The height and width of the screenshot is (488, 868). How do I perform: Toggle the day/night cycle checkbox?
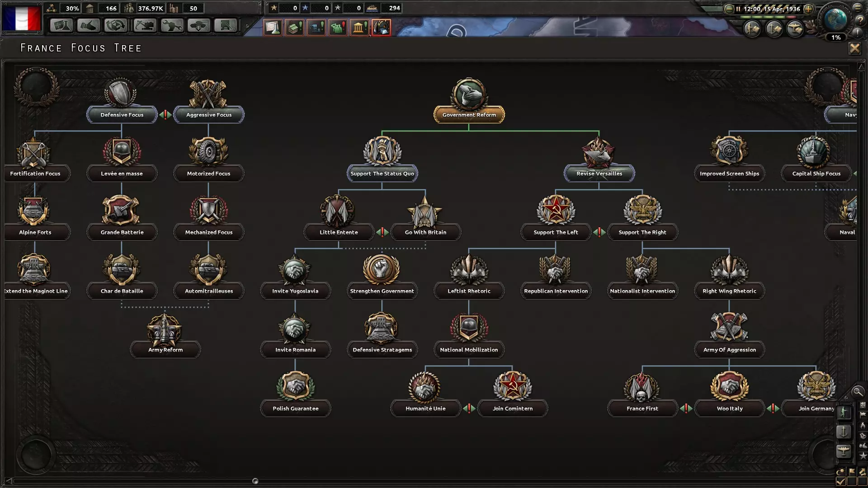(840, 482)
